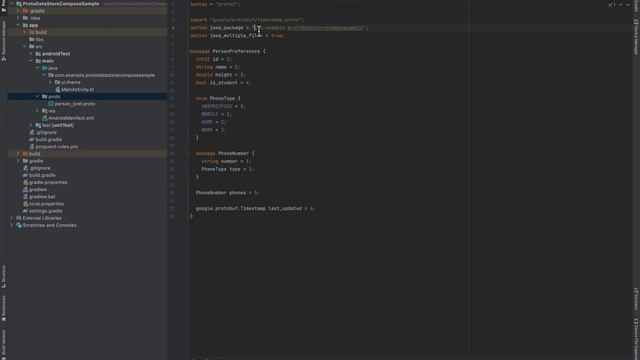Click the Android icon beside AndroidManifest.xml
This screenshot has height=360, width=640.
45,118
